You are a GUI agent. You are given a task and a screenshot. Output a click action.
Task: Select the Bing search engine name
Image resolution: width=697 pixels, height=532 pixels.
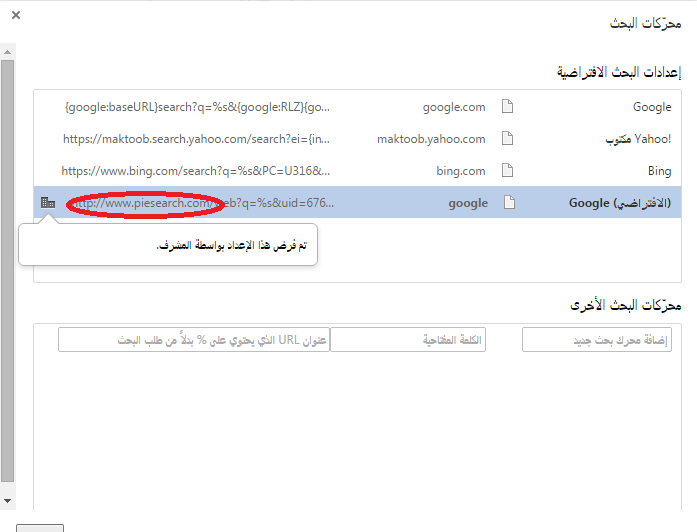click(x=659, y=171)
